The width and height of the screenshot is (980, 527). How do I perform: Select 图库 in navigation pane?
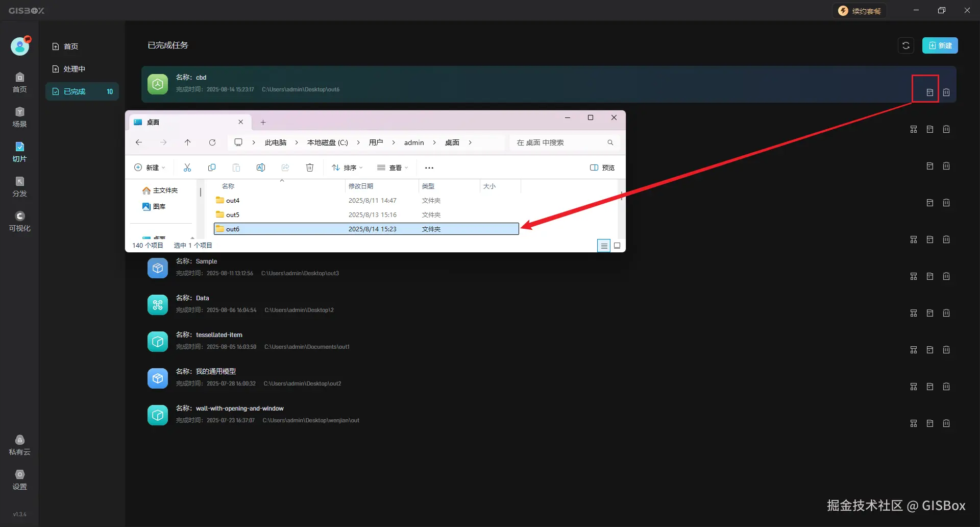[x=154, y=206]
